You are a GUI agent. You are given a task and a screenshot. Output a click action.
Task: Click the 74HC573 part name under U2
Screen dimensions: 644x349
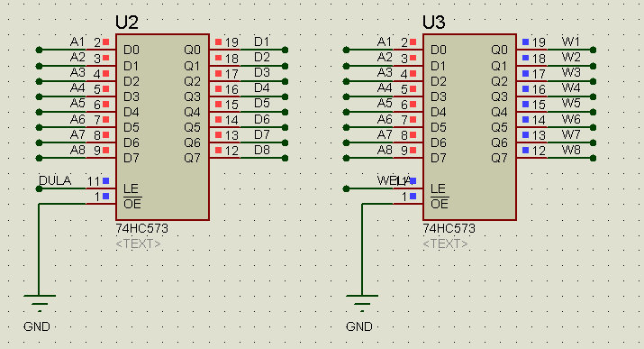pos(141,228)
